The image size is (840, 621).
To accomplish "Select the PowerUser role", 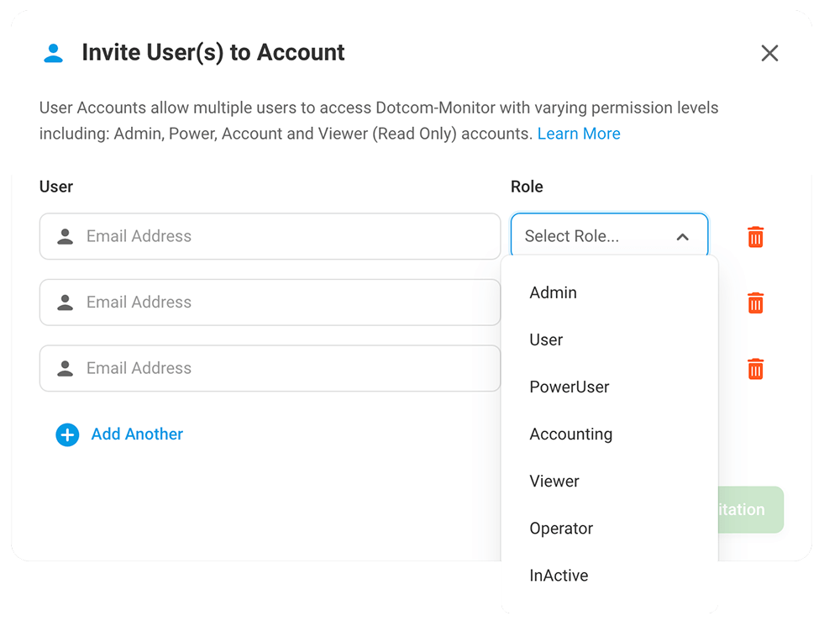I will (x=570, y=387).
